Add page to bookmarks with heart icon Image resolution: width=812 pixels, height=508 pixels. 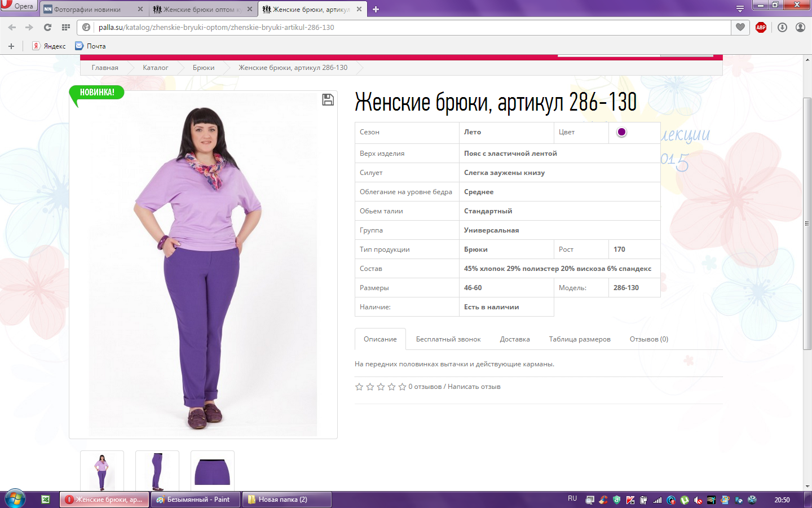coord(740,27)
